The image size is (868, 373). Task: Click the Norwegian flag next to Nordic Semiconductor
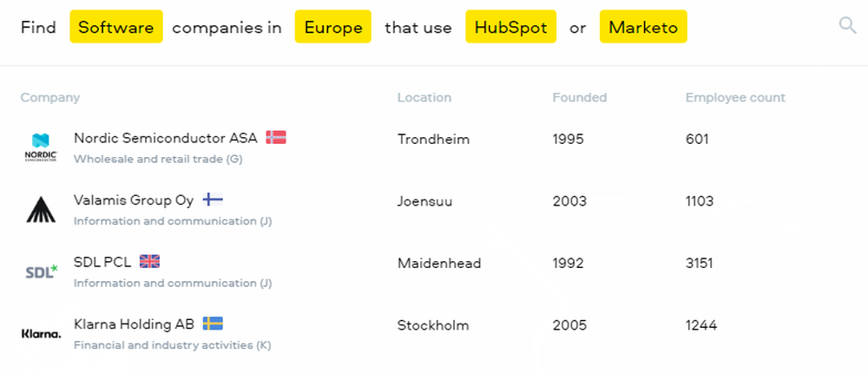276,137
